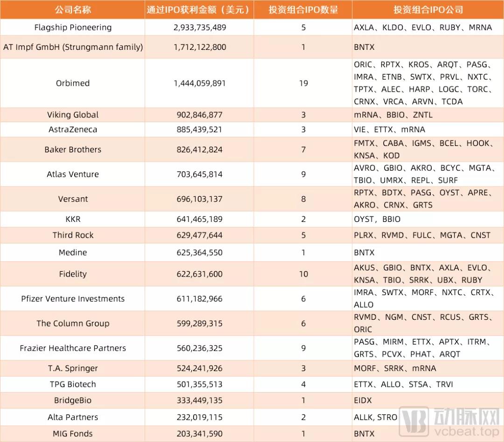The width and height of the screenshot is (504, 442).
Task: Click the Atlas Venture cell
Action: pos(73,174)
